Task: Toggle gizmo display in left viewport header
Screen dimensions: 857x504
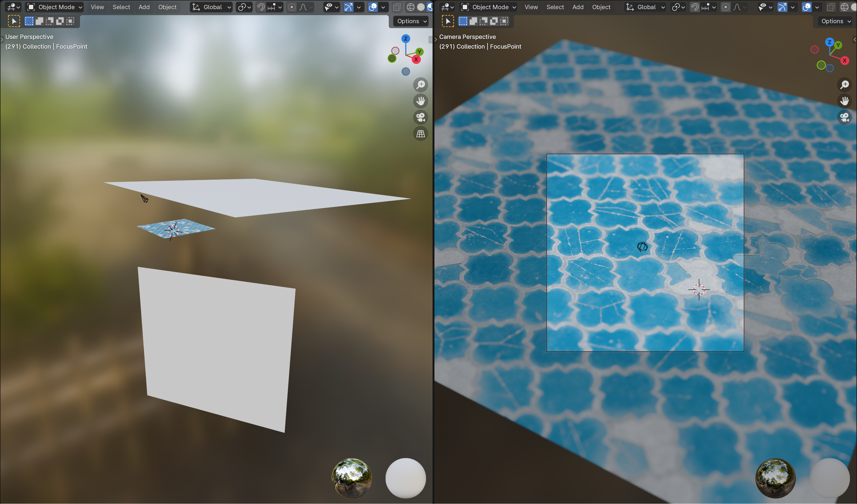Action: point(348,7)
